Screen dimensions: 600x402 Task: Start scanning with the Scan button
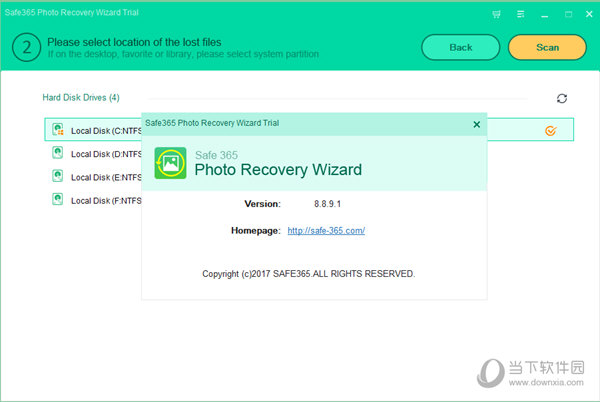[x=547, y=47]
